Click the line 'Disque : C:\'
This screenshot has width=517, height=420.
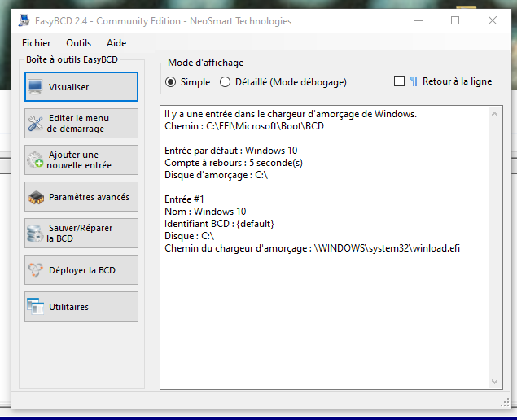(x=189, y=236)
